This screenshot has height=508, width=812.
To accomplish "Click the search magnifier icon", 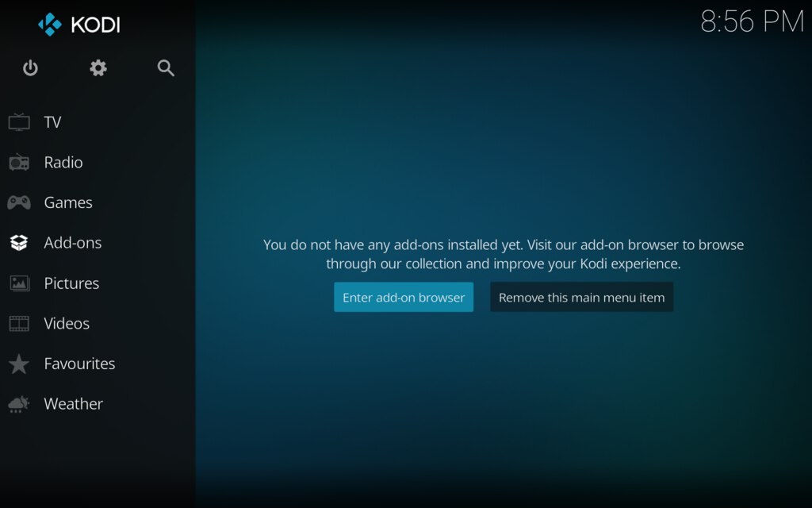I will click(166, 68).
